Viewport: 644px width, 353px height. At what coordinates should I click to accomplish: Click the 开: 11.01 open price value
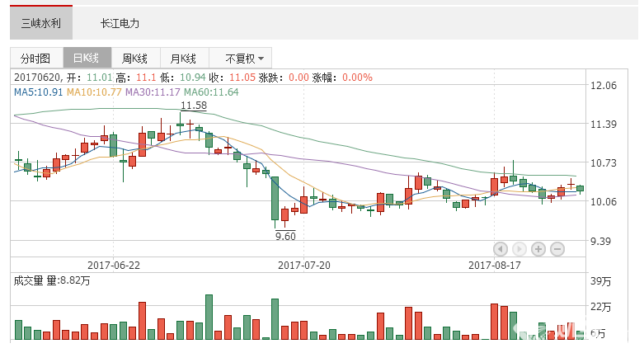[x=89, y=78]
